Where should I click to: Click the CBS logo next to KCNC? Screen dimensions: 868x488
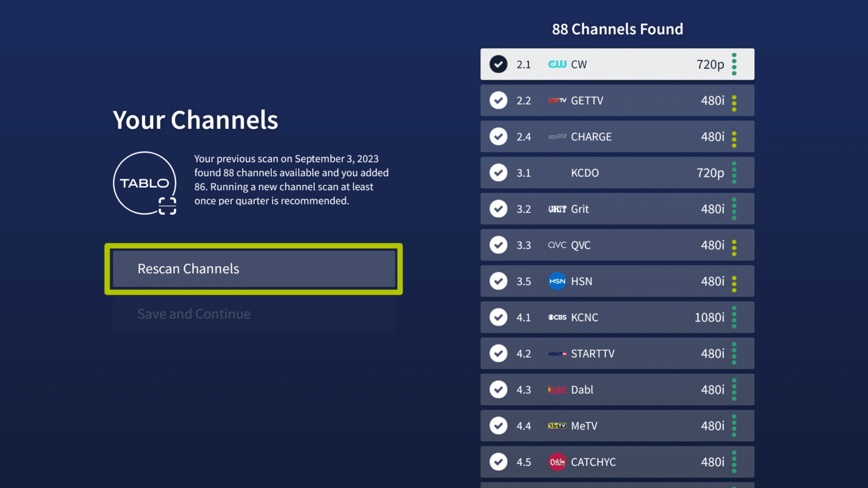click(x=557, y=317)
